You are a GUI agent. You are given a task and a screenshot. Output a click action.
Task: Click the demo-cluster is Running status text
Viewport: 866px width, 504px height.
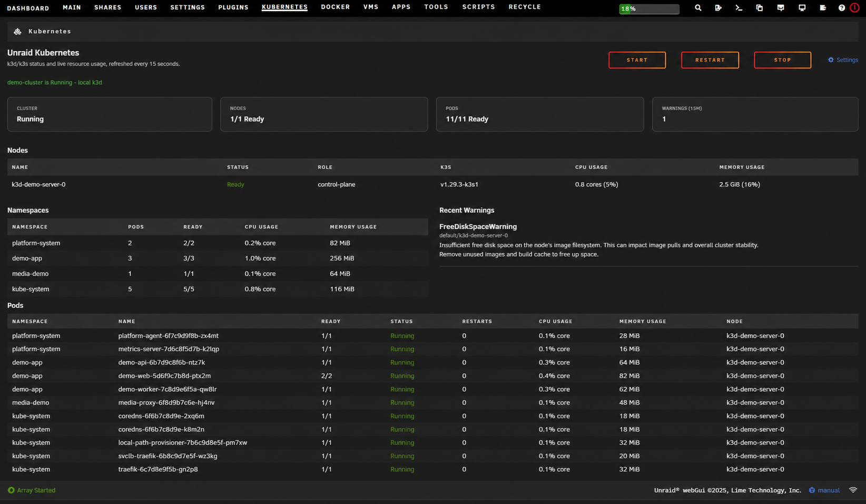(x=55, y=83)
